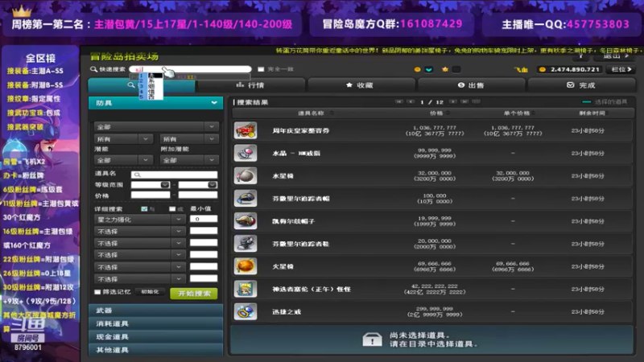Click the grey shoes icon priced 20,000,000
The width and height of the screenshot is (644, 362).
pos(246,244)
